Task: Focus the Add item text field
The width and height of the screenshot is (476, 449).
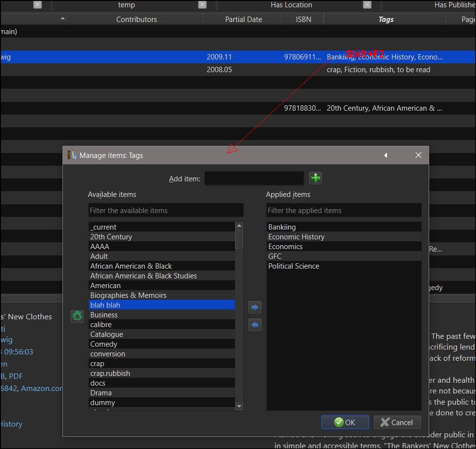Action: coord(254,179)
